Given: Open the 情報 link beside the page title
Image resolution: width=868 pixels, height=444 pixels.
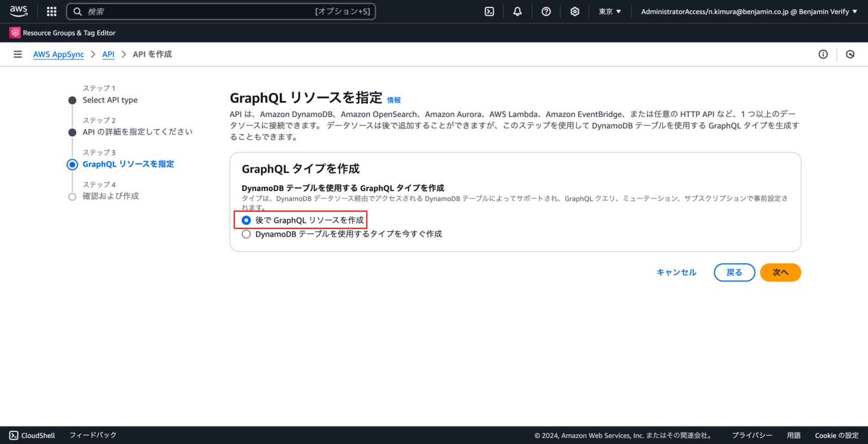Looking at the screenshot, I should (x=393, y=99).
